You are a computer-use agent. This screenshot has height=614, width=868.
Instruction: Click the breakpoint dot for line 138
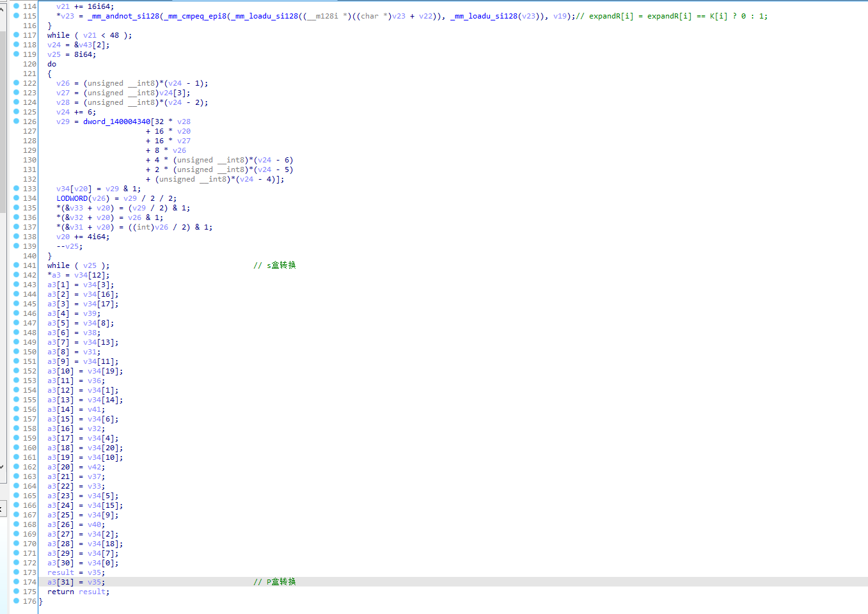coord(17,237)
